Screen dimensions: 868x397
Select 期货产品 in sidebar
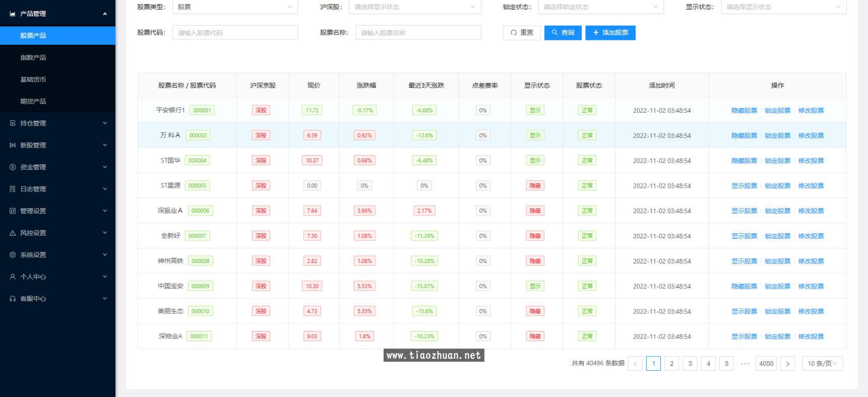pyautogui.click(x=57, y=101)
